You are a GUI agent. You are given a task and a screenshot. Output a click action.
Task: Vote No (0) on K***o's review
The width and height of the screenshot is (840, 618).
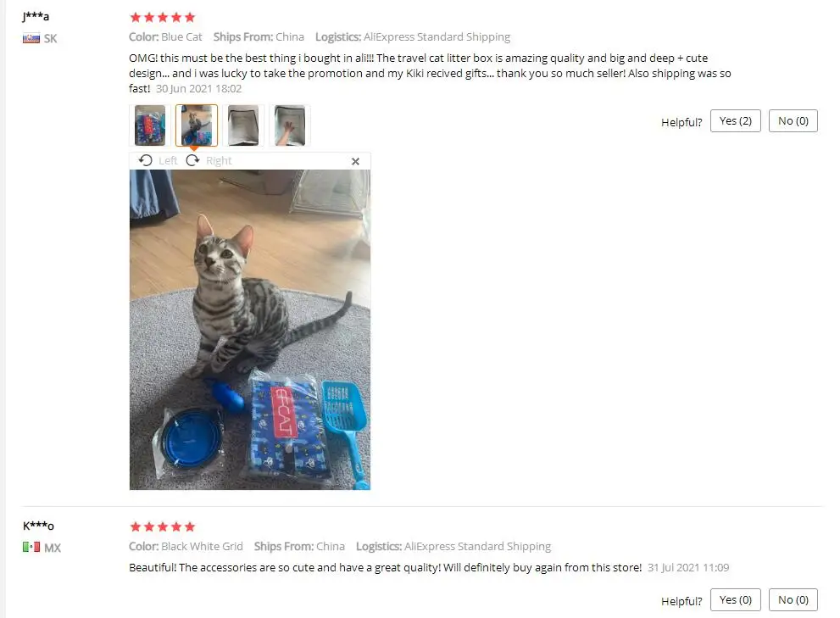[793, 600]
